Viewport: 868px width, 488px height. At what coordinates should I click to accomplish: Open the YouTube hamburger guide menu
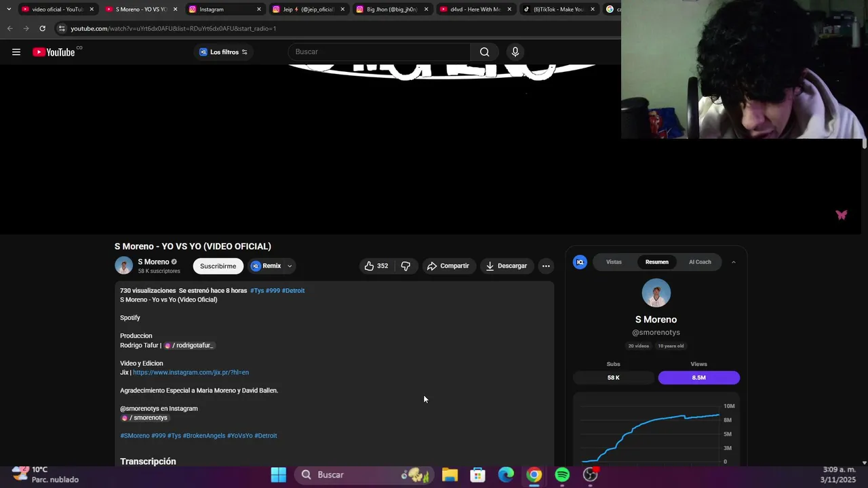pos(16,52)
